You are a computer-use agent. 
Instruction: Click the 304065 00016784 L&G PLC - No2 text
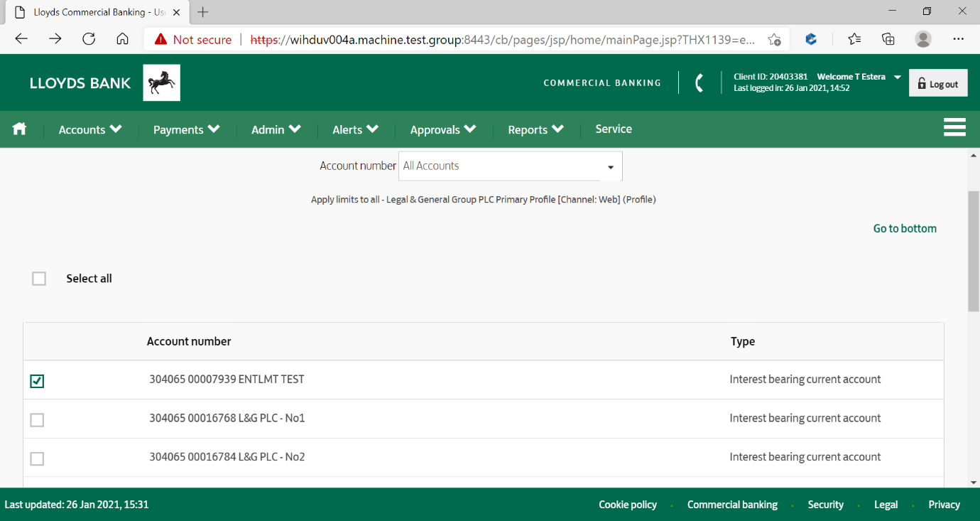227,457
